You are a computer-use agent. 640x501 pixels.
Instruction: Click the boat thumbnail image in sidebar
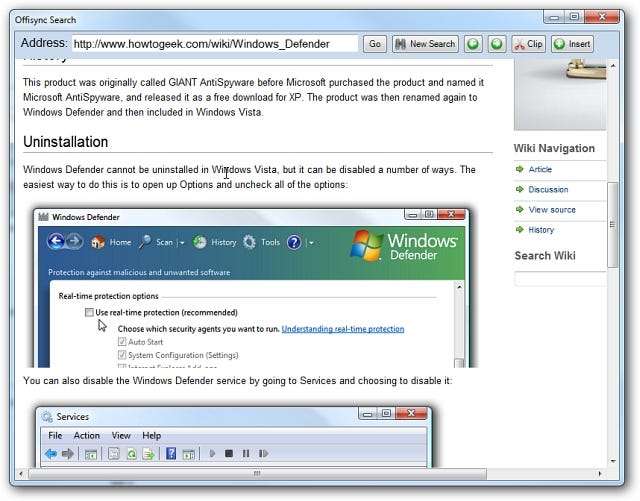(x=560, y=94)
